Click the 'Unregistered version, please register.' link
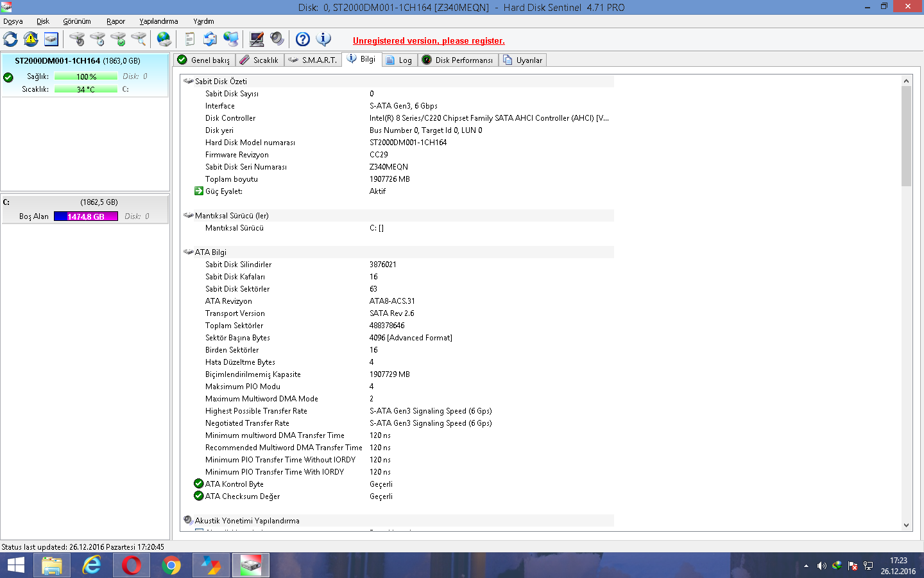Screen dimensions: 924x578 429,40
